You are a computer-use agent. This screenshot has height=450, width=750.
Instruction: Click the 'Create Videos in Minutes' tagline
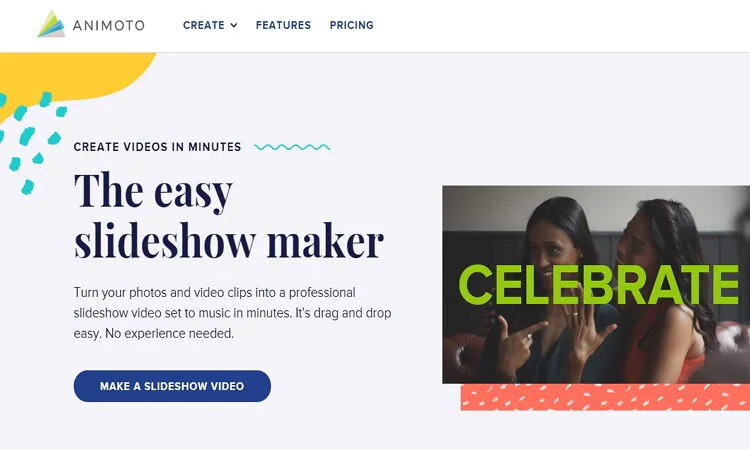157,147
